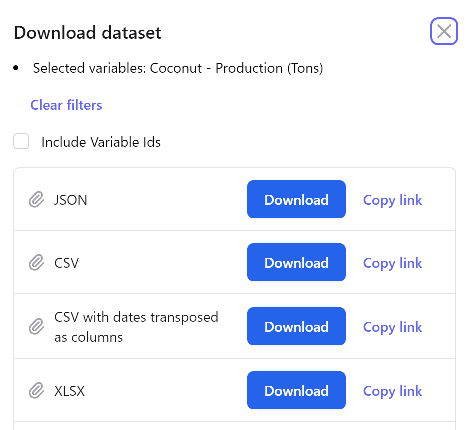Image resolution: width=476 pixels, height=430 pixels.
Task: Click the JSON format label
Action: coord(71,200)
